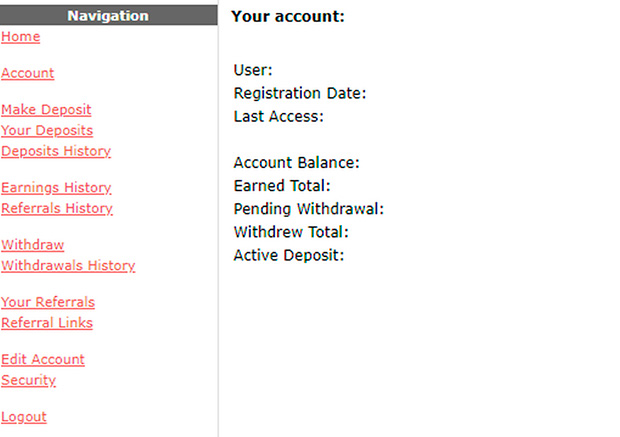Click the Your account heading
The width and height of the screenshot is (620, 437).
click(x=288, y=17)
